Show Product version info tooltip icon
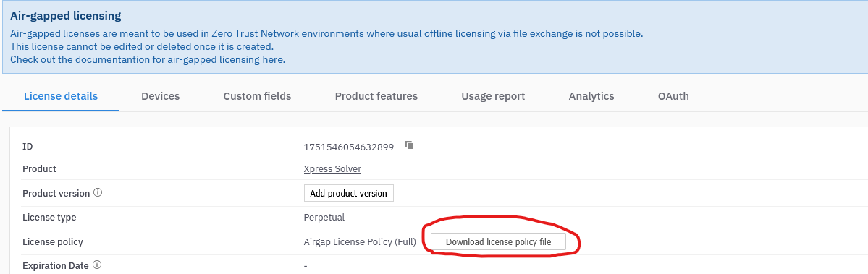The width and height of the screenshot is (868, 274). pyautogui.click(x=98, y=193)
